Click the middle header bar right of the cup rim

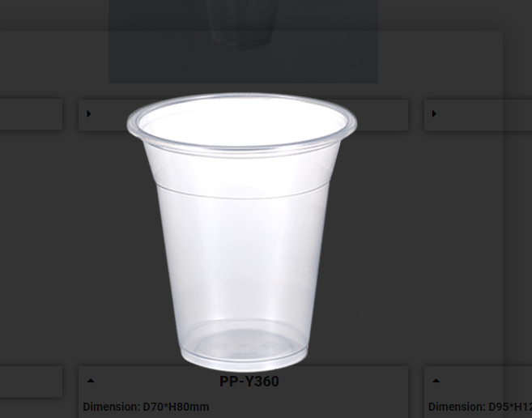[x=382, y=115]
